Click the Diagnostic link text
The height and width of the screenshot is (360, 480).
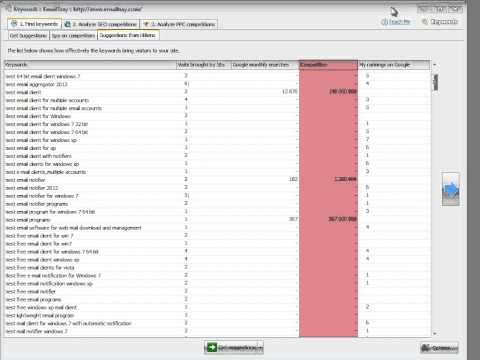coord(444,22)
